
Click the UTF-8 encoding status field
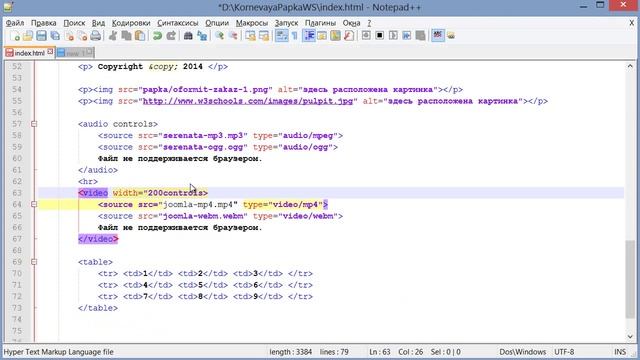pos(564,352)
